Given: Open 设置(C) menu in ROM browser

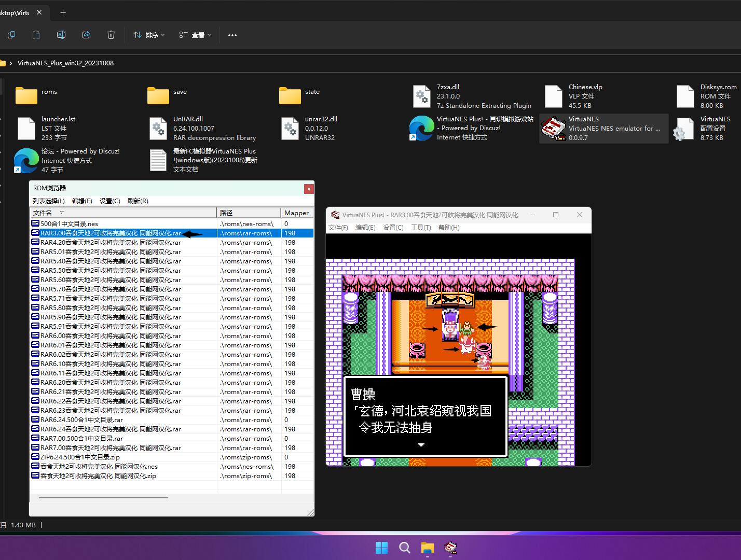Looking at the screenshot, I should [109, 201].
